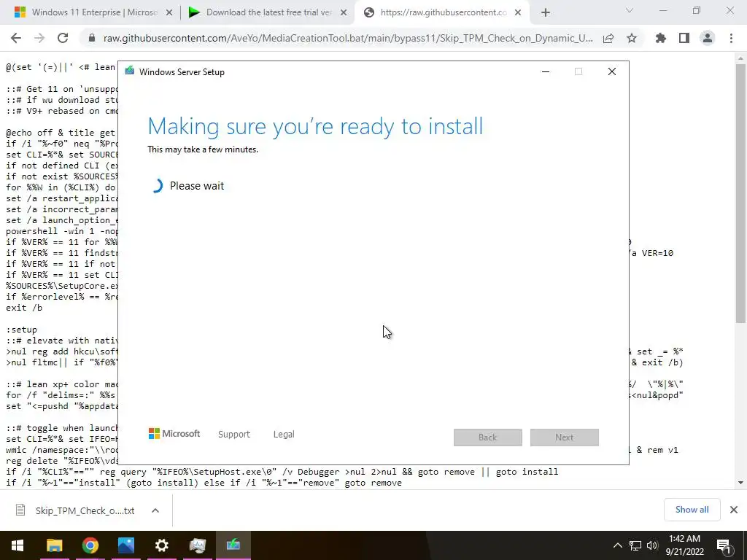Close the Windows 11 Enterprise tab
Image resolution: width=747 pixels, height=560 pixels.
pos(169,13)
